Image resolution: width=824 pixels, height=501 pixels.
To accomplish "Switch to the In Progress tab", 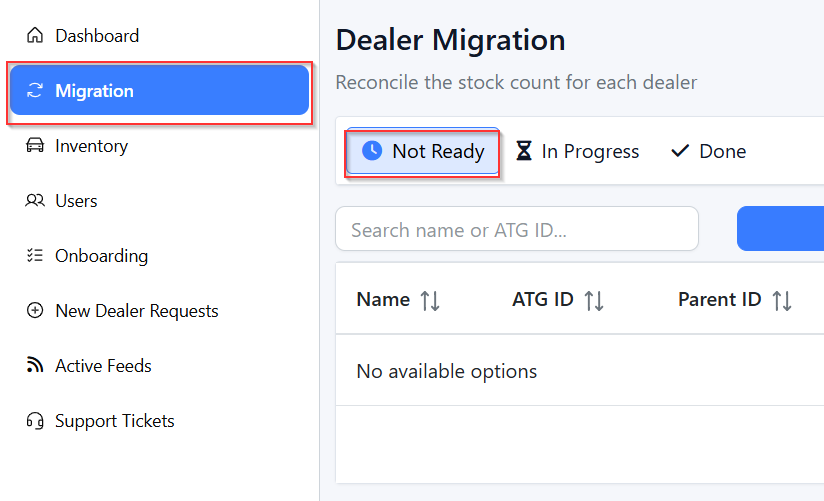I will coord(577,151).
